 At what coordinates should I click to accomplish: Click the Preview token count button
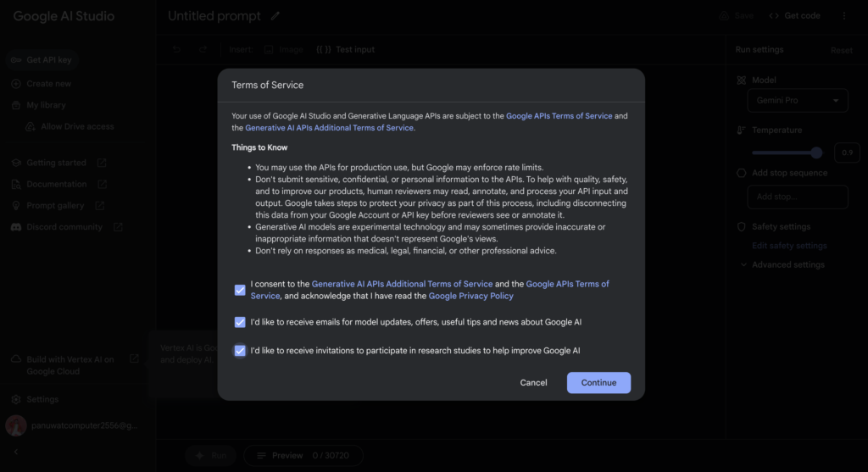point(303,456)
